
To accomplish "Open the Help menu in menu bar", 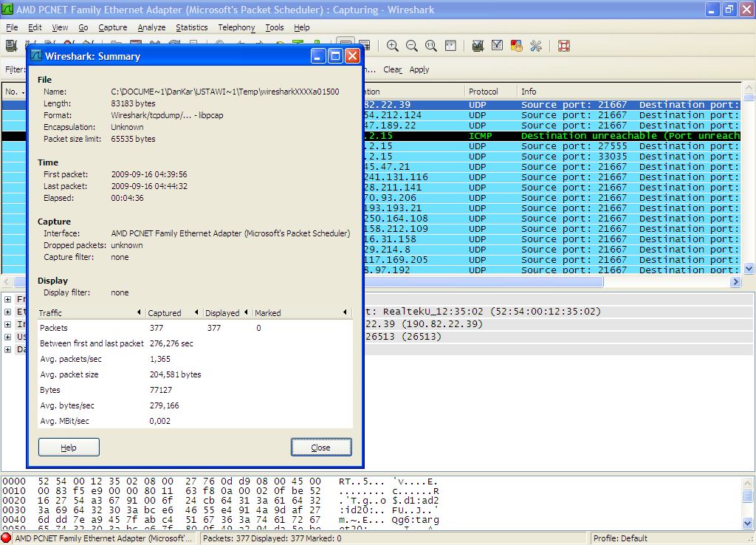I will [302, 27].
